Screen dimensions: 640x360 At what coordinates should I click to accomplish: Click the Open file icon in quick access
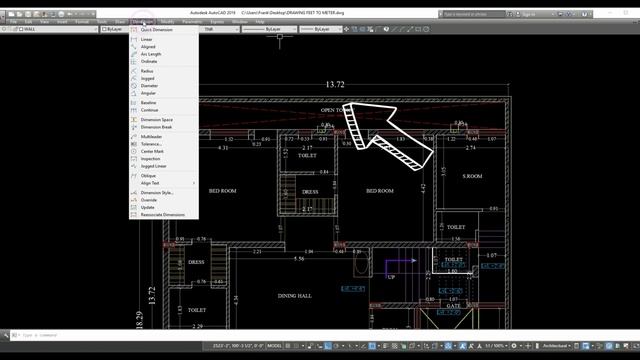pos(19,14)
